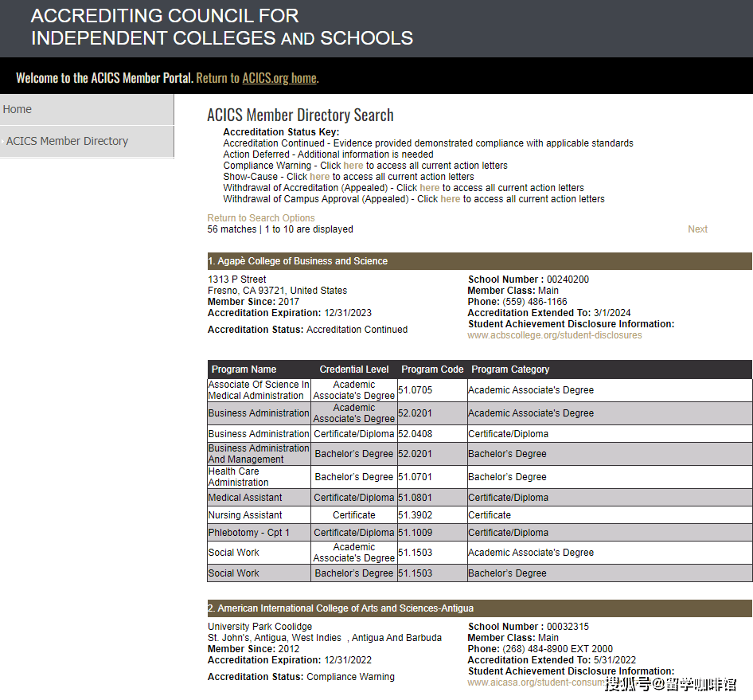This screenshot has height=700, width=753.
Task: Visit the aicasa.org student disclosure link
Action: click(535, 682)
